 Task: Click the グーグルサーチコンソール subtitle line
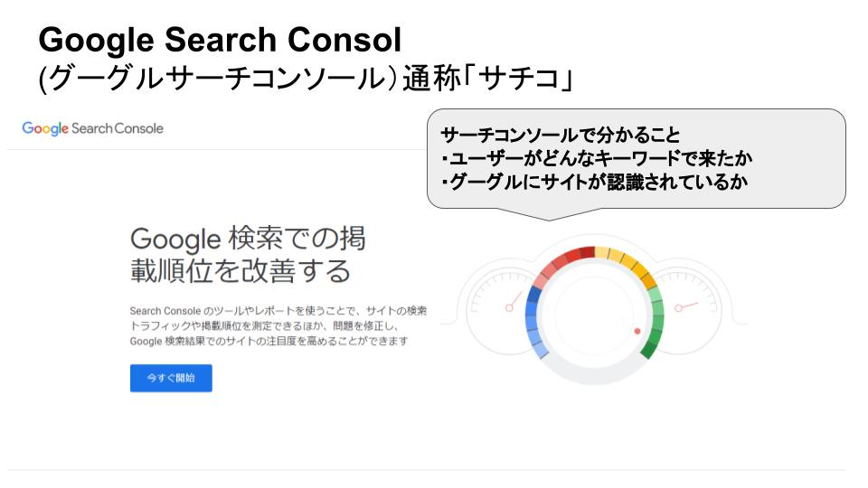(306, 78)
